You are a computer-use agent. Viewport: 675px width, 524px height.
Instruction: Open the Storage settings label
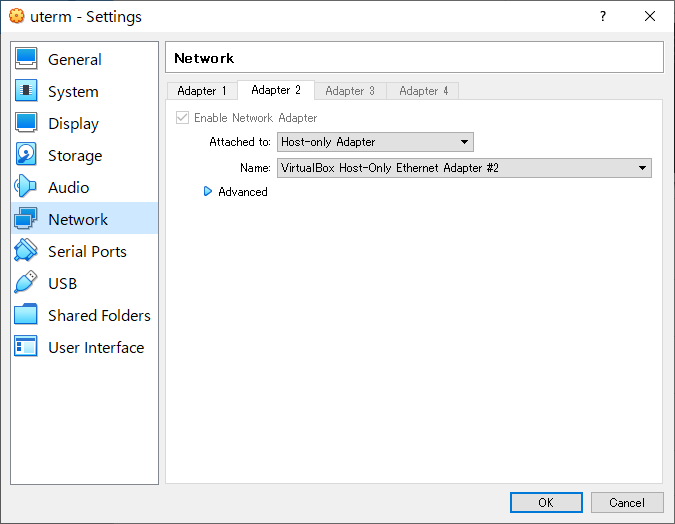coord(75,155)
